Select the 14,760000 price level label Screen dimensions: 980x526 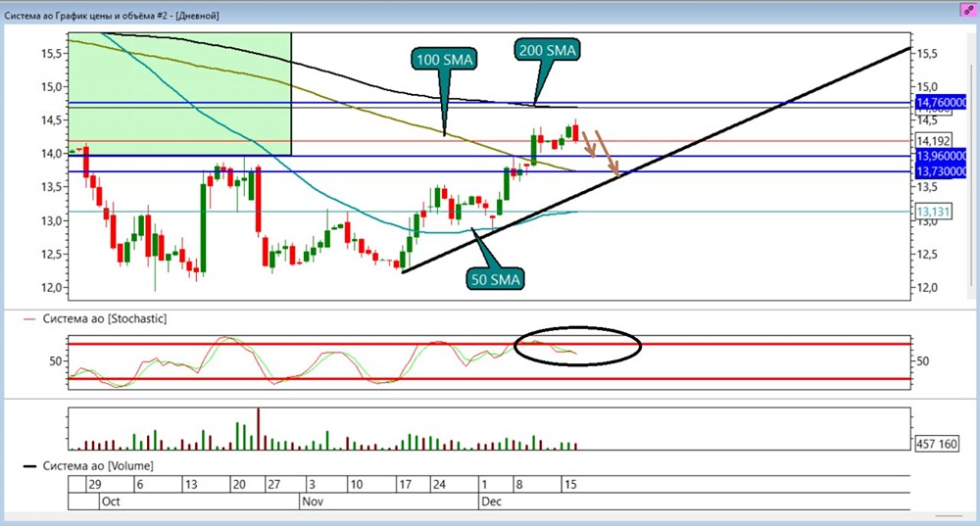click(941, 103)
